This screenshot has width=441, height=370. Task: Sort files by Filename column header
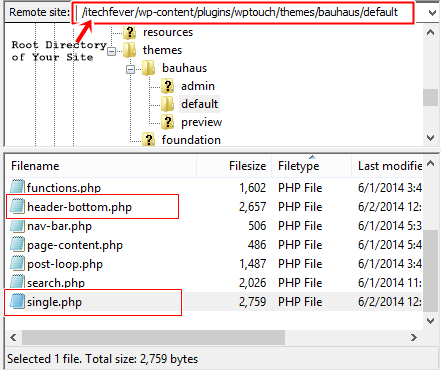pyautogui.click(x=101, y=166)
